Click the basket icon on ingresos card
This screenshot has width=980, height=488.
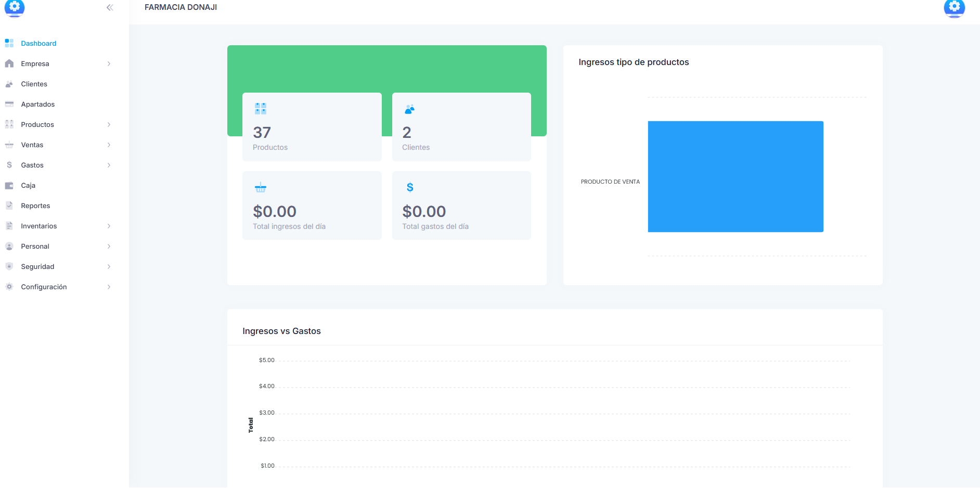coord(261,187)
